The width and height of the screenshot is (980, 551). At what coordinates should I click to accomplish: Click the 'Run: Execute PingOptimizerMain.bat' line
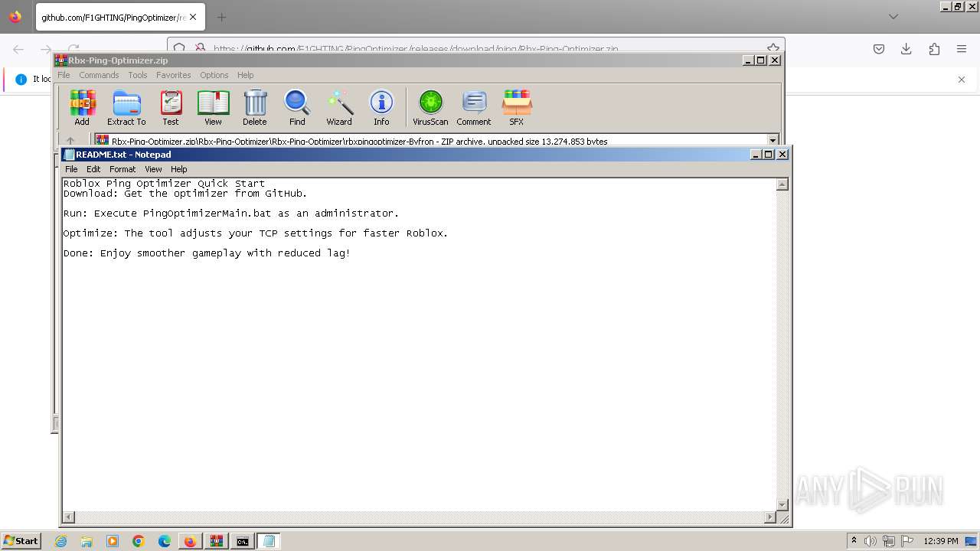click(x=231, y=214)
